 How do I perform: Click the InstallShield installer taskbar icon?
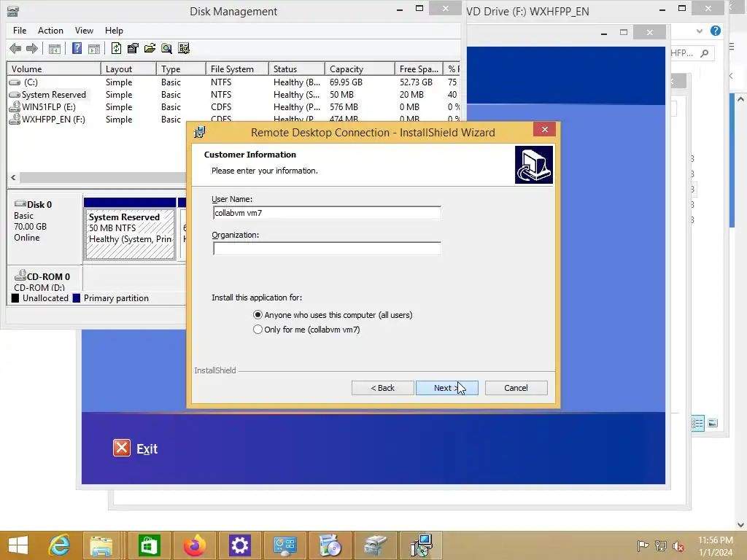click(421, 545)
